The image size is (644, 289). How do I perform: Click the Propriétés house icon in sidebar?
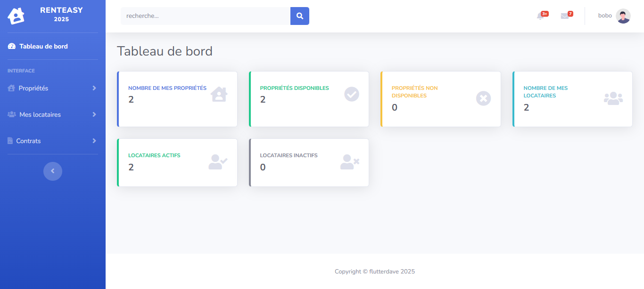(12, 88)
